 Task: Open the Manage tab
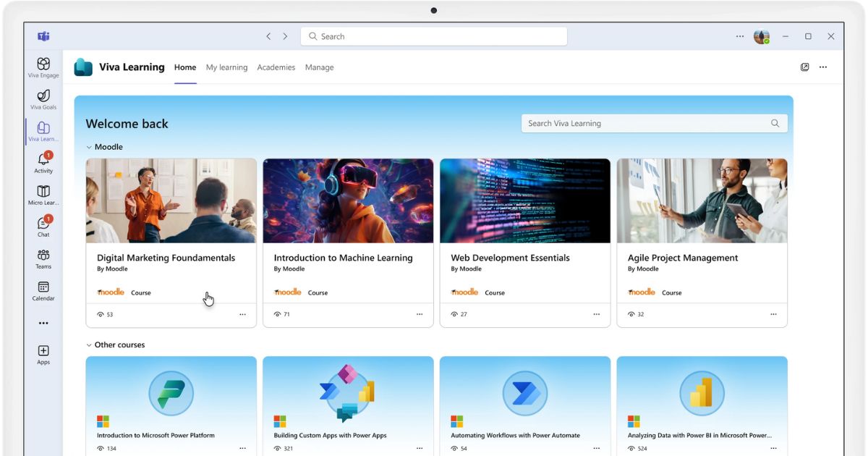click(x=319, y=67)
